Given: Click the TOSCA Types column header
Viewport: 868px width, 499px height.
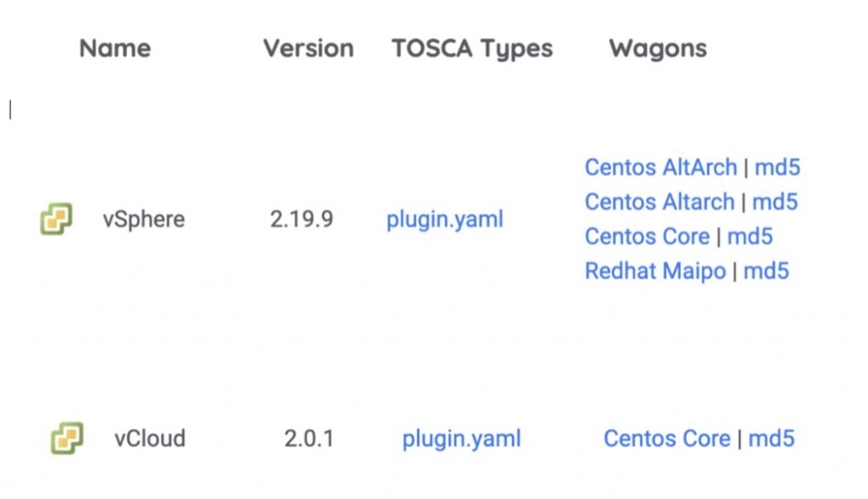Looking at the screenshot, I should [x=471, y=48].
